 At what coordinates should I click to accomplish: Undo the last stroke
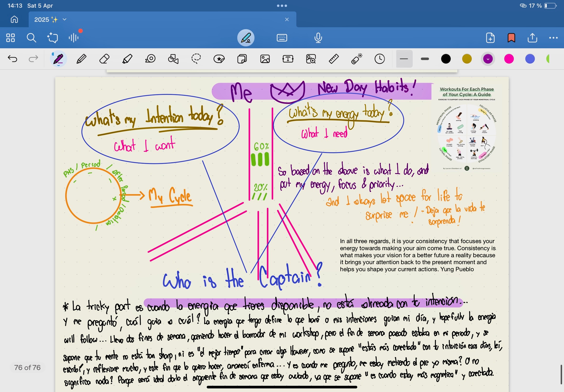pyautogui.click(x=12, y=59)
